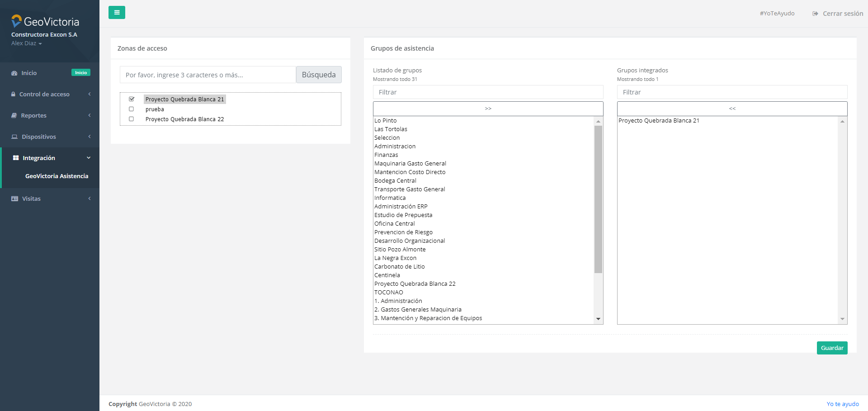The height and width of the screenshot is (411, 868).
Task: Click the hamburger menu toggle button
Action: [x=117, y=13]
